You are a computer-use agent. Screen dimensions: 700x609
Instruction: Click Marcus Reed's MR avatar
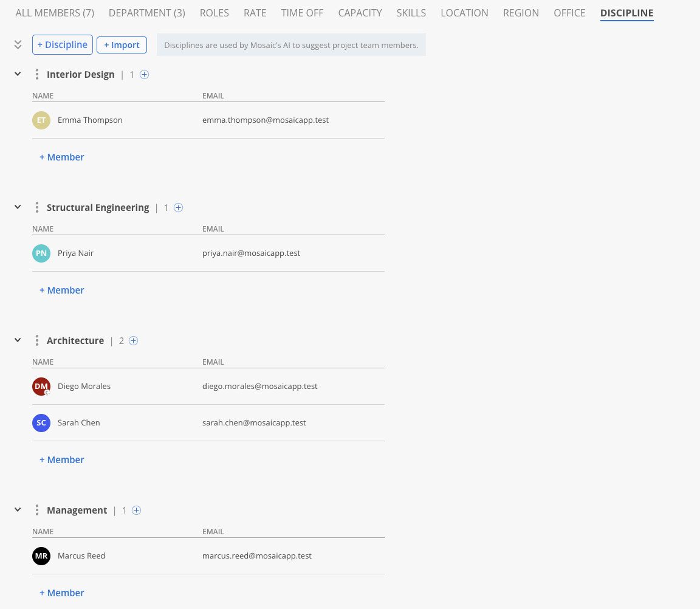point(41,556)
